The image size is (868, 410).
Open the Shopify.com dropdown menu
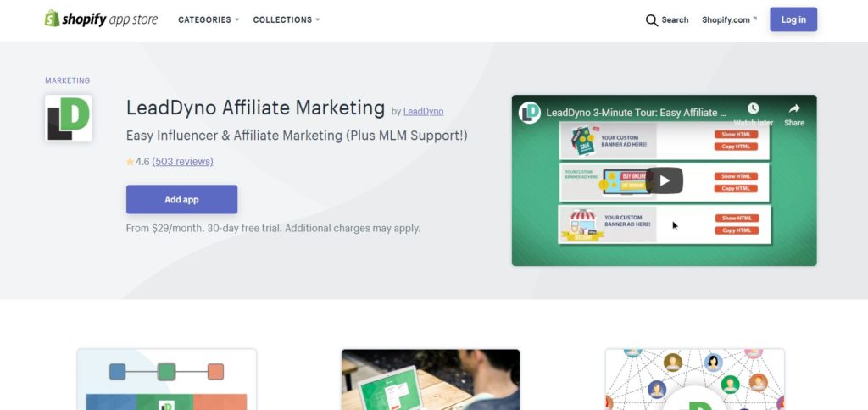[729, 20]
